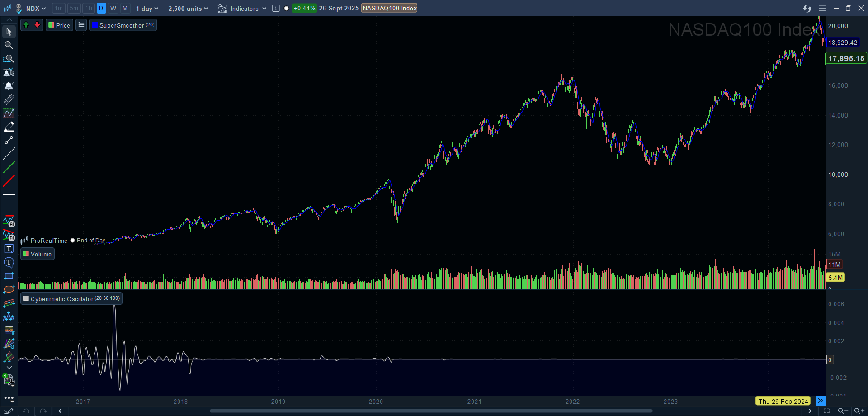Draw a rectangle shape
Viewport: 868px width, 416px height.
[x=9, y=276]
